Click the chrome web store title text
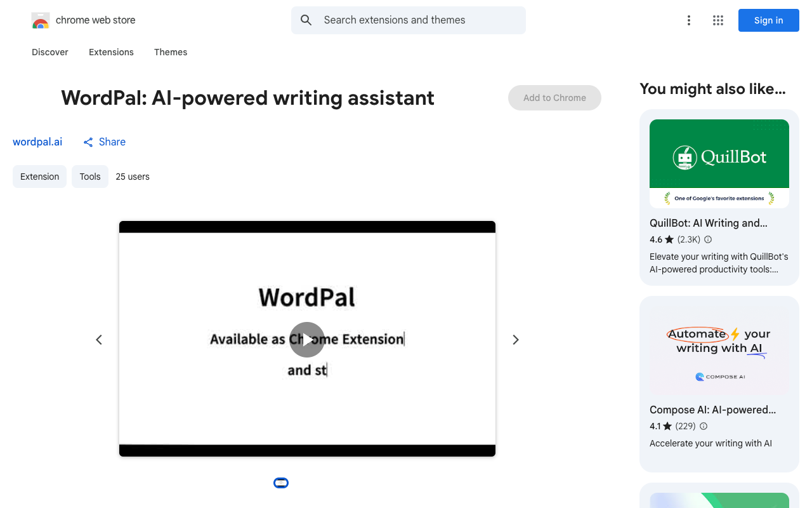Viewport: 812px width, 508px height. (96, 20)
